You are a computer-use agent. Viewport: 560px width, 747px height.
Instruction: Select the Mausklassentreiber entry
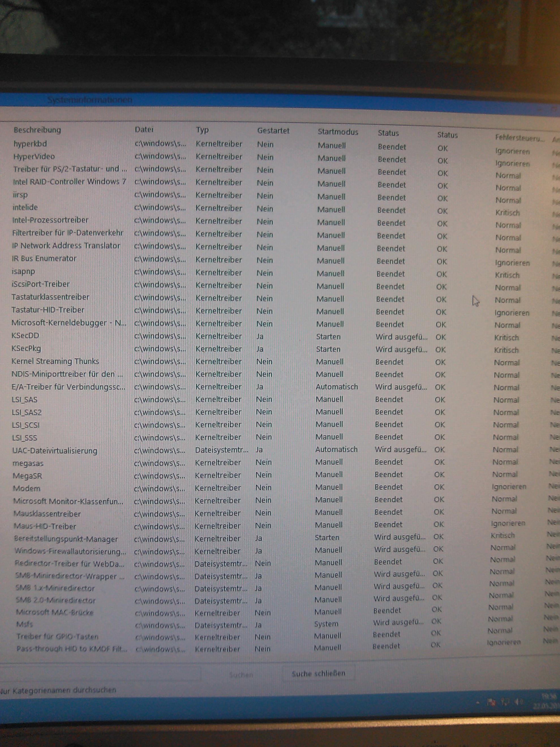(x=47, y=514)
